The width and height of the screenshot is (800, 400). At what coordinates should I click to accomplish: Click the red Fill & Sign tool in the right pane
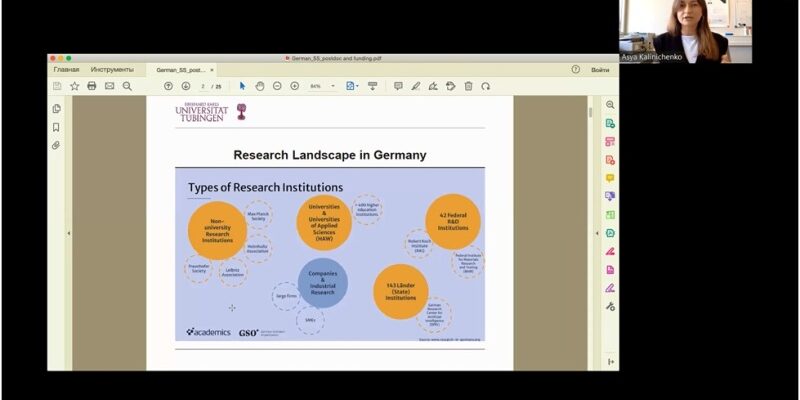610,252
